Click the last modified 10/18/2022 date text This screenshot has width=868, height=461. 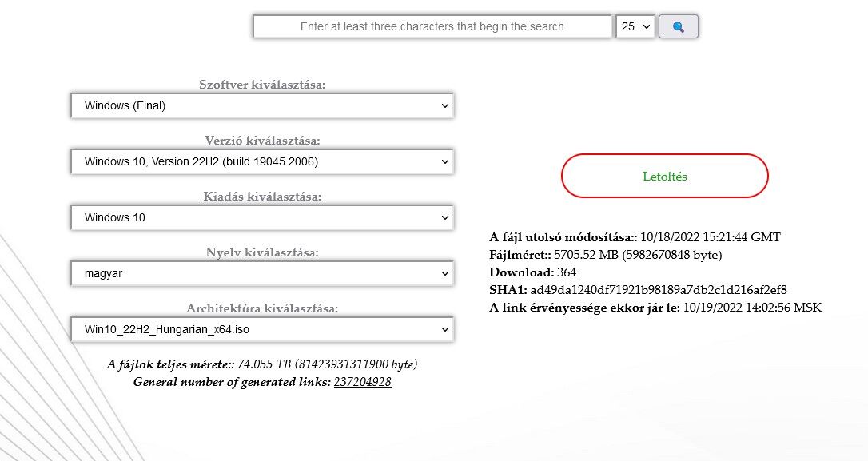tap(711, 237)
